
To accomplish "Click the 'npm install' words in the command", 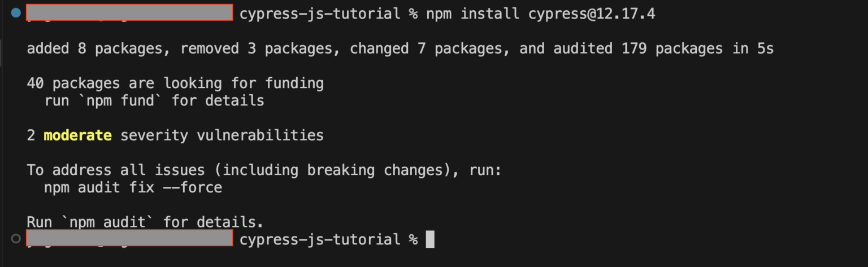I will pyautogui.click(x=472, y=14).
